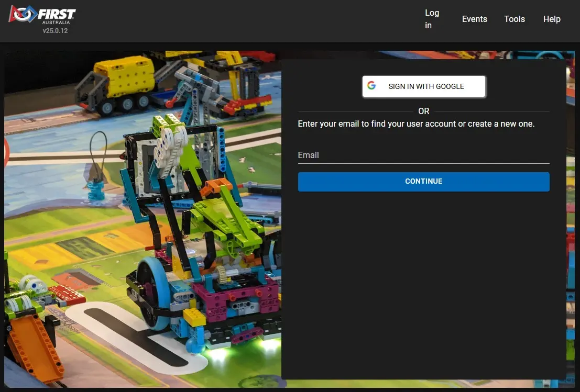
Task: Click the v25.0.12 version label
Action: (55, 31)
